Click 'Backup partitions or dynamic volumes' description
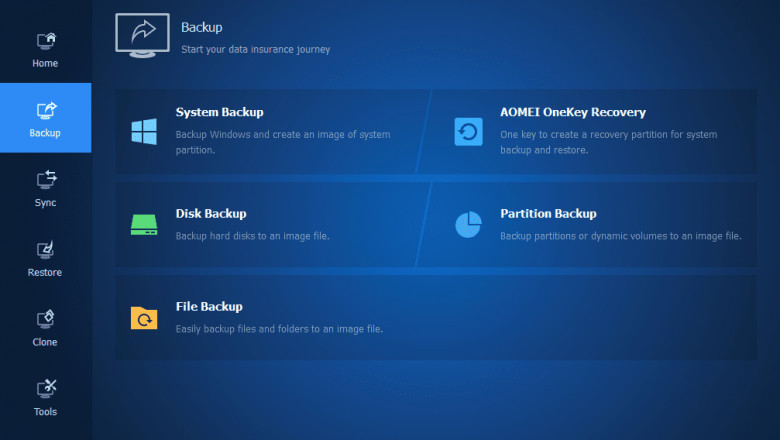The image size is (780, 440). pyautogui.click(x=621, y=236)
